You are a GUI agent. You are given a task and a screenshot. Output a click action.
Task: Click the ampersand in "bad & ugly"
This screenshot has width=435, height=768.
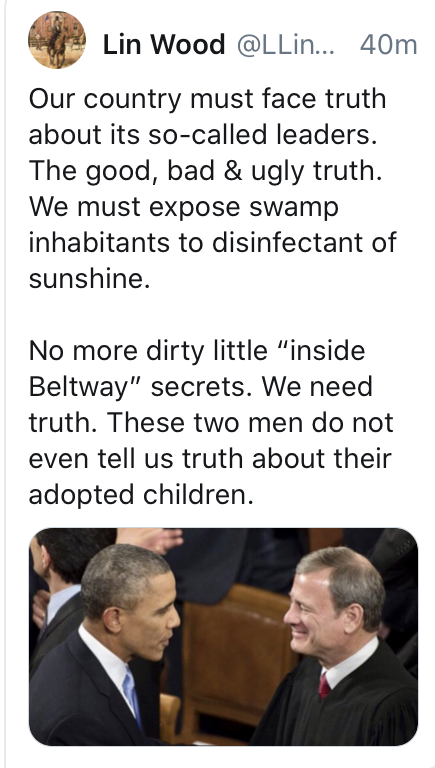[233, 170]
